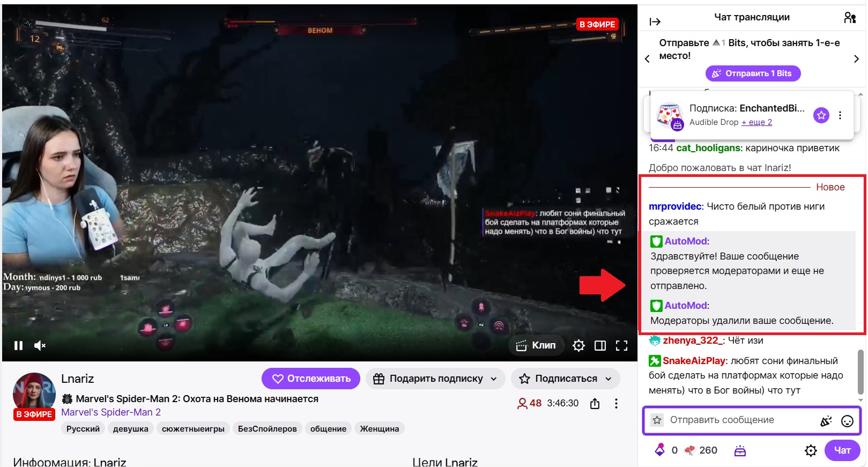
Task: Send the message with the Чат button
Action: click(842, 450)
